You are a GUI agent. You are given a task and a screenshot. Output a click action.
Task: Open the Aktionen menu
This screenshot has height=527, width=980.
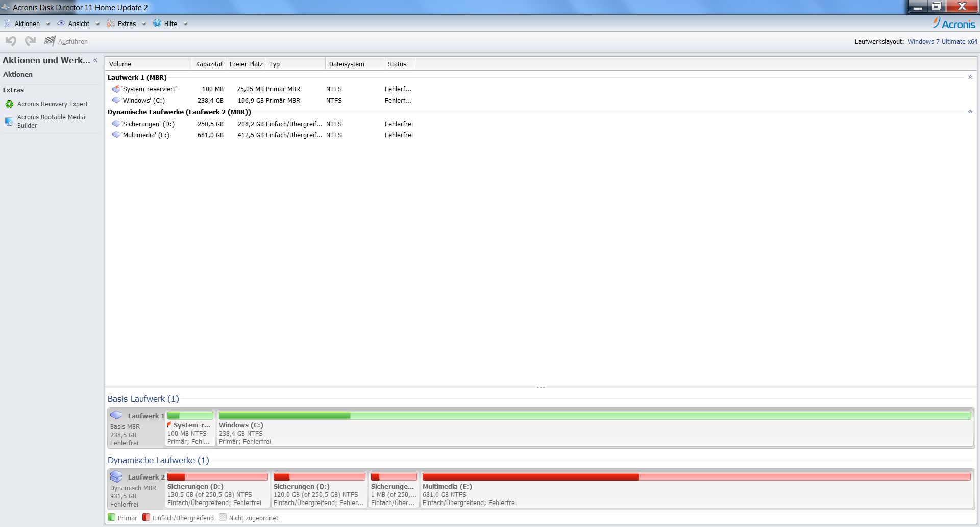[x=27, y=24]
